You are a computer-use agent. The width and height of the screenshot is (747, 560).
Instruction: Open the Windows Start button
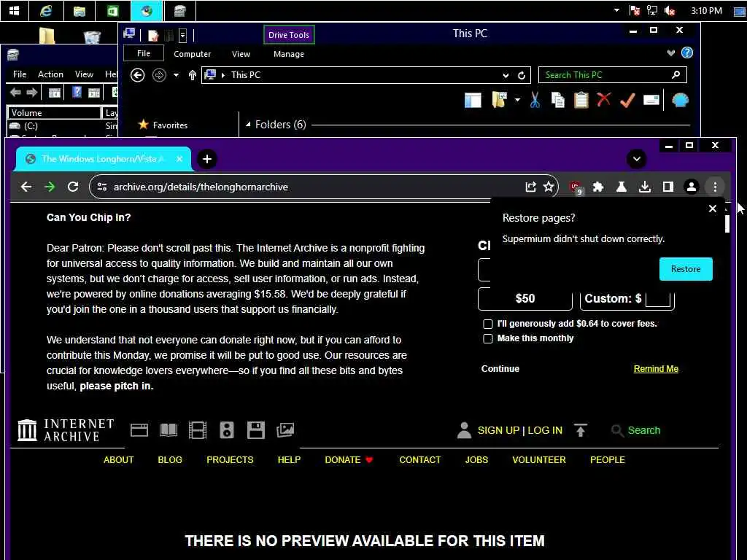coord(15,10)
